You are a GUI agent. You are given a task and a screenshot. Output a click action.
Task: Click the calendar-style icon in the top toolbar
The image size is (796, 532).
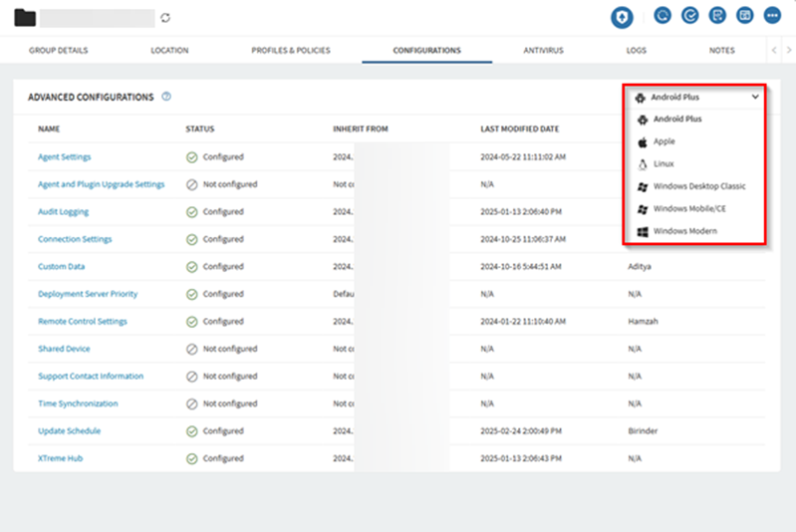744,16
